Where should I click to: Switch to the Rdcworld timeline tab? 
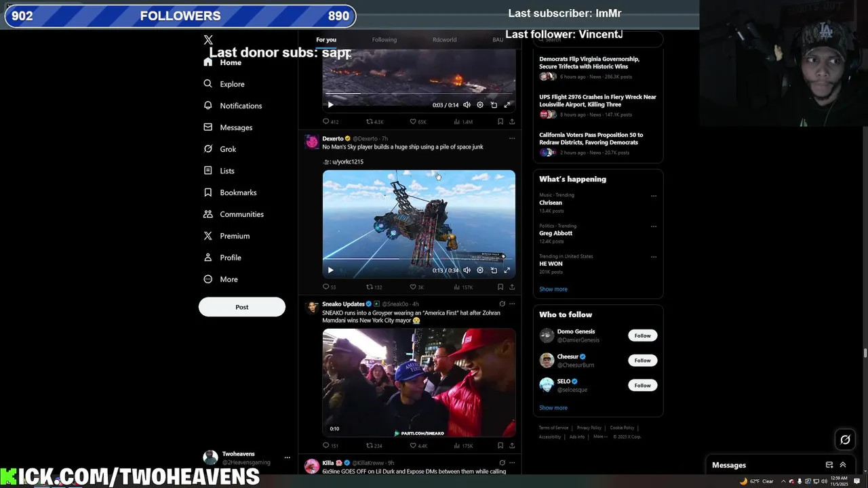tap(445, 39)
